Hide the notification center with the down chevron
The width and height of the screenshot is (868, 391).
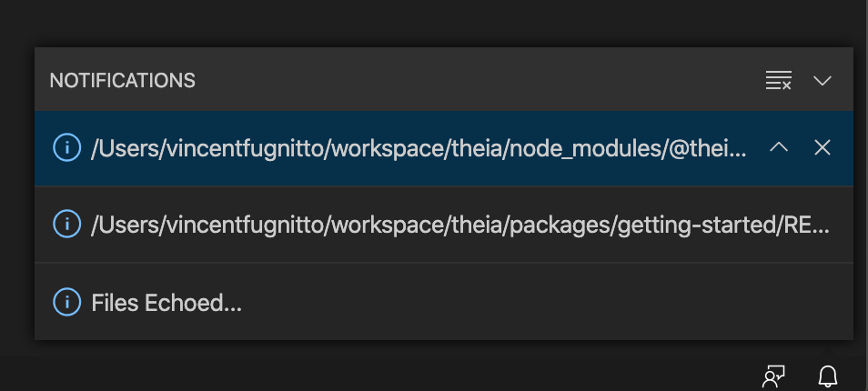coord(823,81)
